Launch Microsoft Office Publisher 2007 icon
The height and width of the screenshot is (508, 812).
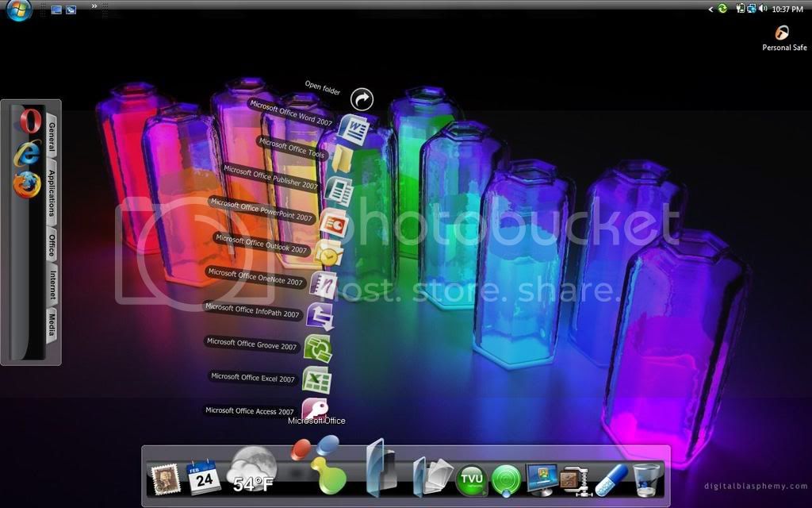339,191
